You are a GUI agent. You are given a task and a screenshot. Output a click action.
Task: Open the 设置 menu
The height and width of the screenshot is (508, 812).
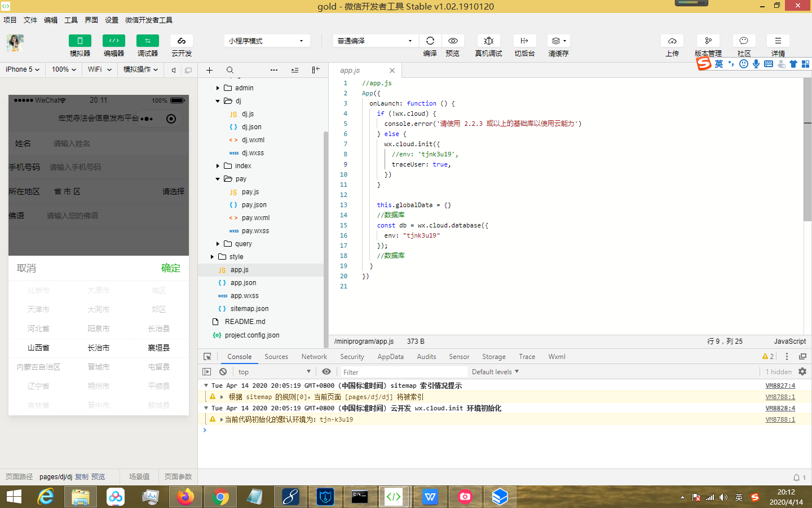(112, 20)
